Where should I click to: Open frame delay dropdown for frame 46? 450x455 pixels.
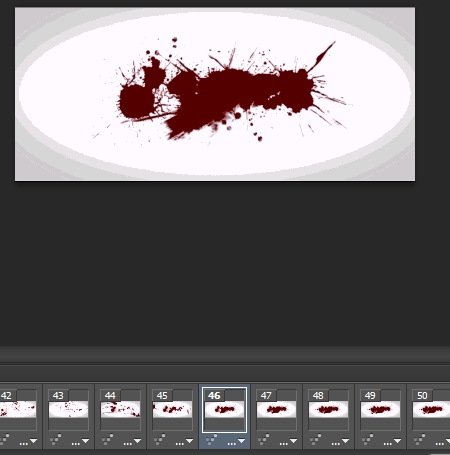[x=236, y=442]
